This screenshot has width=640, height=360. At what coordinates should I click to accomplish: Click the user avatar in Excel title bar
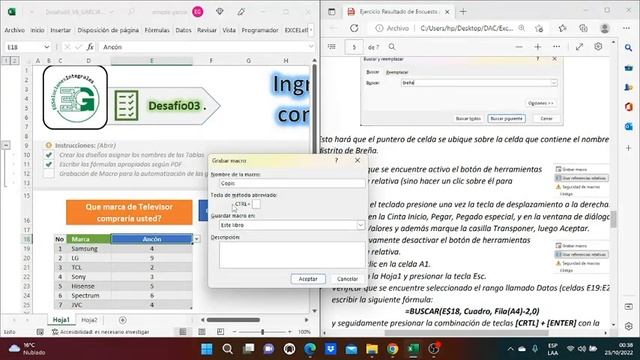[x=198, y=12]
